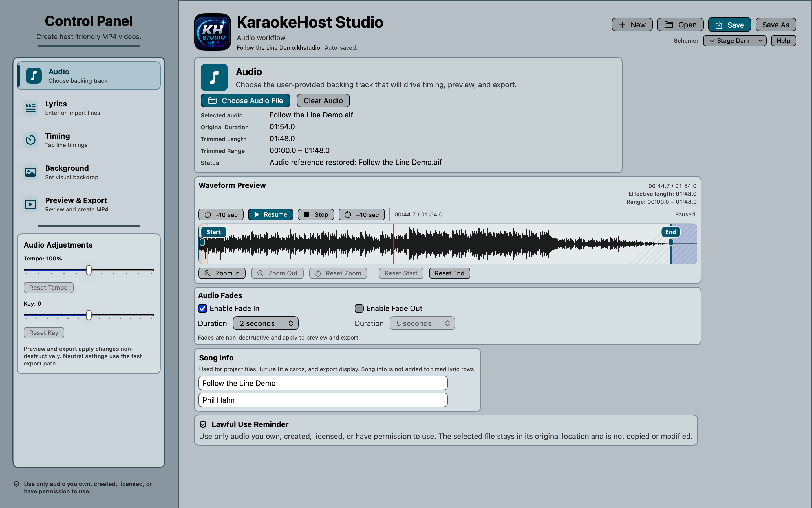This screenshot has height=508, width=812.
Task: Click the Effective length: 01:48.0 text
Action: pyautogui.click(x=662, y=194)
